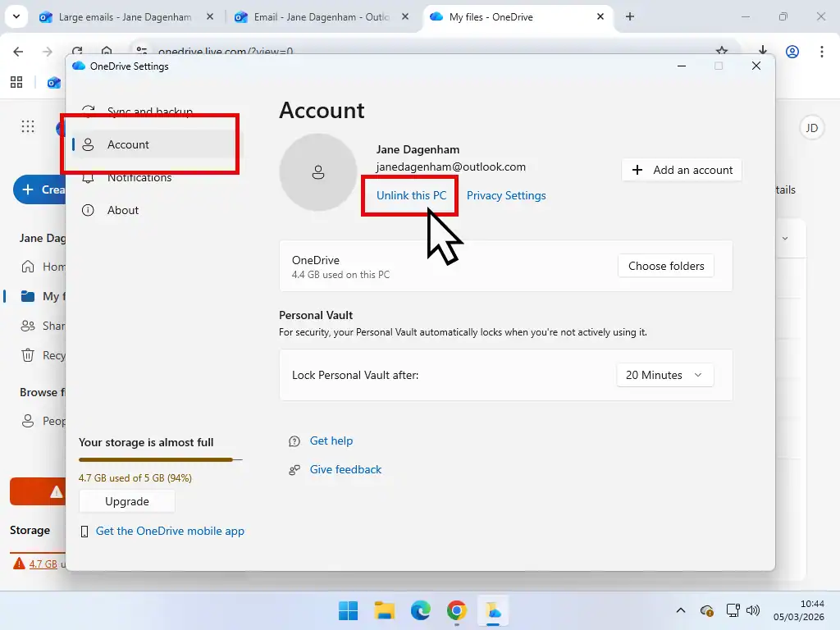Image resolution: width=840 pixels, height=630 pixels.
Task: Click the Give feedback icon
Action: pyautogui.click(x=294, y=469)
